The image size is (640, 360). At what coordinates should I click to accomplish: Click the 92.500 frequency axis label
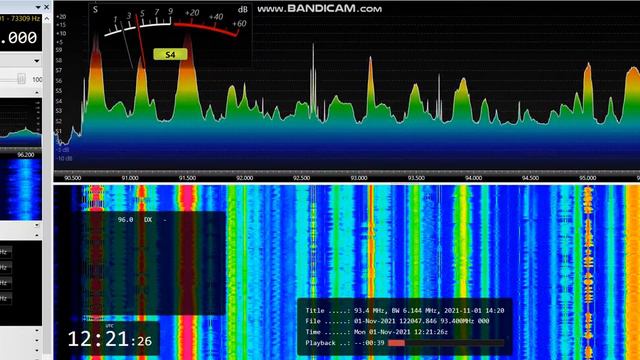click(x=302, y=178)
